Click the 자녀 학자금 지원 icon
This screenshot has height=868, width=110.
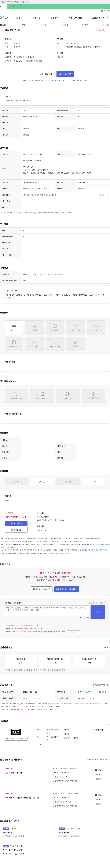click(96, 327)
